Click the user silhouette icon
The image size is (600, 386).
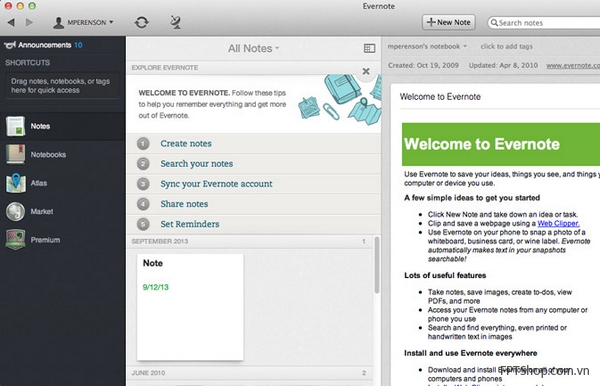(58, 23)
